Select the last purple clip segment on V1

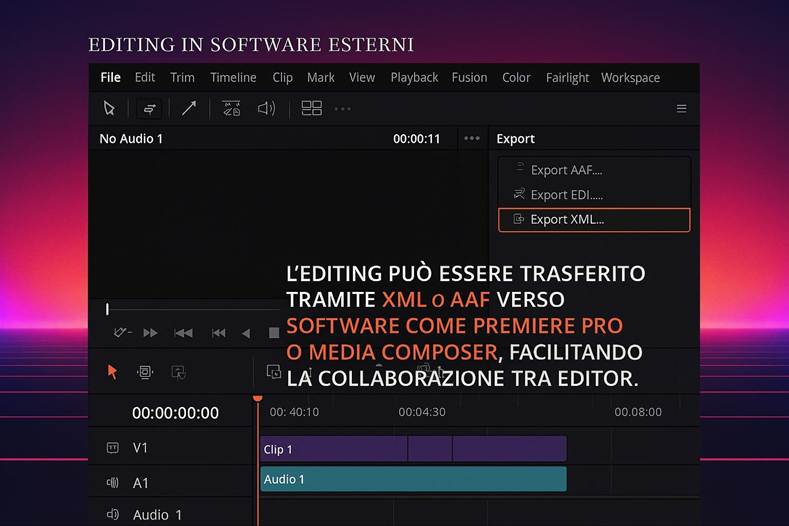tap(509, 449)
